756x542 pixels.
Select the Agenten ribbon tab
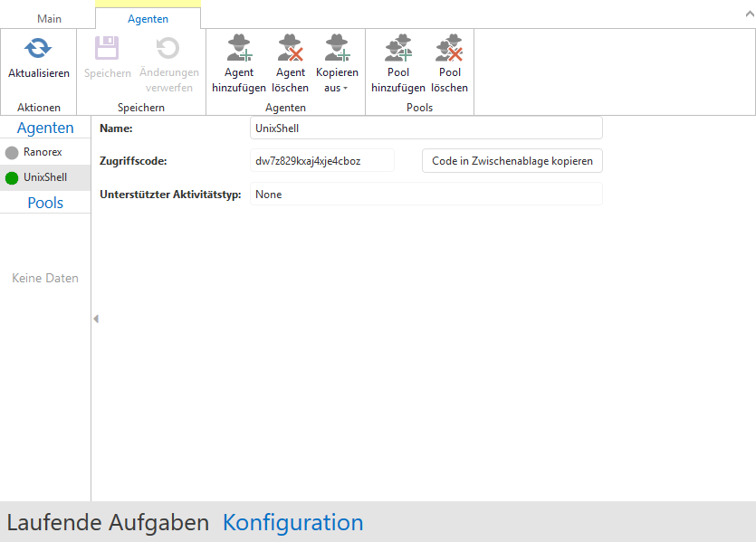coord(148,19)
